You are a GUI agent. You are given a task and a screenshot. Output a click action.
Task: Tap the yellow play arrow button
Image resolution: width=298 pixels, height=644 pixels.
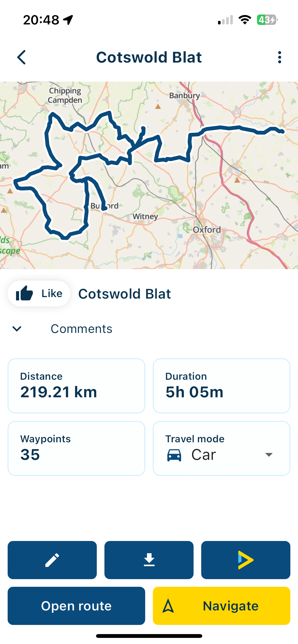(x=246, y=560)
